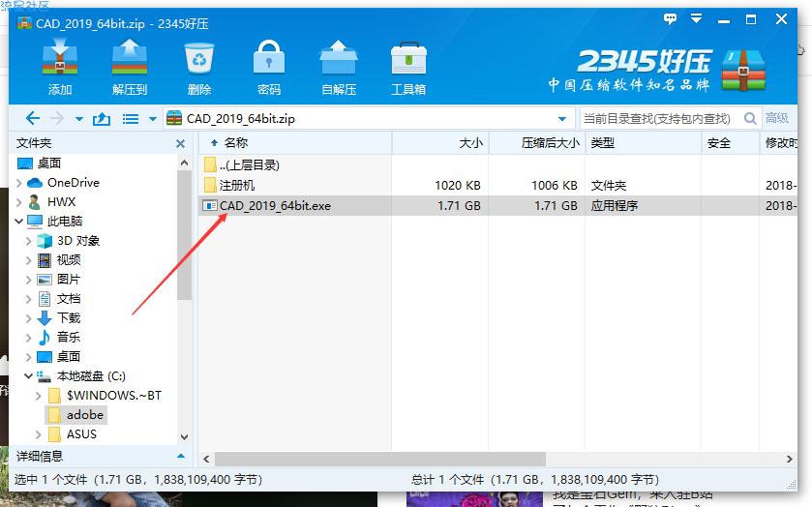This screenshot has width=812, height=507.
Task: Minimize the 2345好压 window
Action: (x=724, y=20)
